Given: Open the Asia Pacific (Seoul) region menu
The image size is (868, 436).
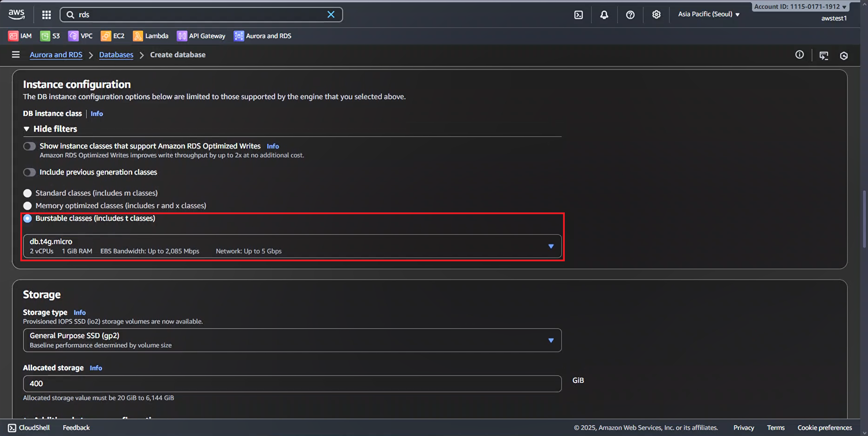Looking at the screenshot, I should click(709, 14).
